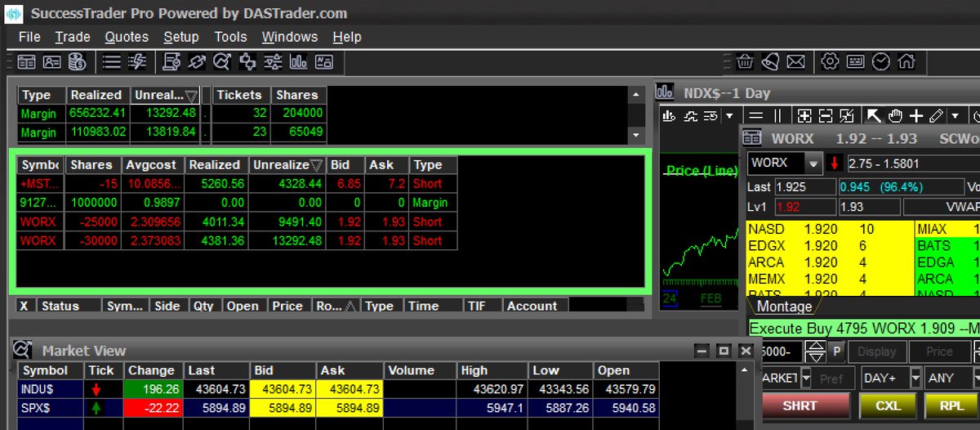The height and width of the screenshot is (430, 980).
Task: Click the zoom out chart icon
Action: pos(826,116)
